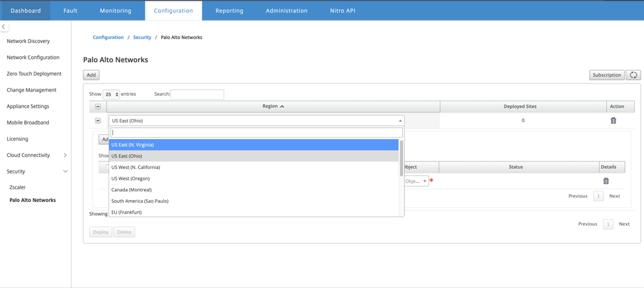Sort by Region column arrow
644x288 pixels.
(x=282, y=107)
